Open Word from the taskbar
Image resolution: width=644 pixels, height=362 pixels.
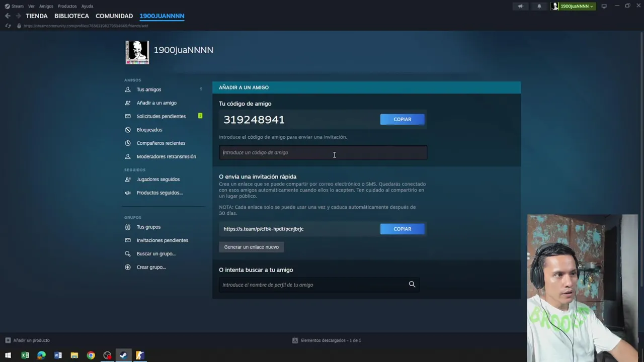[x=58, y=355]
